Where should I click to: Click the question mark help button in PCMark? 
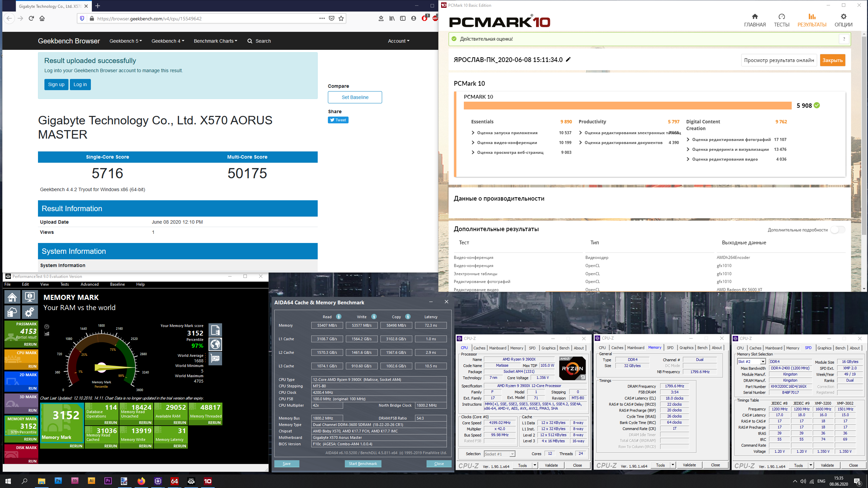click(x=844, y=39)
